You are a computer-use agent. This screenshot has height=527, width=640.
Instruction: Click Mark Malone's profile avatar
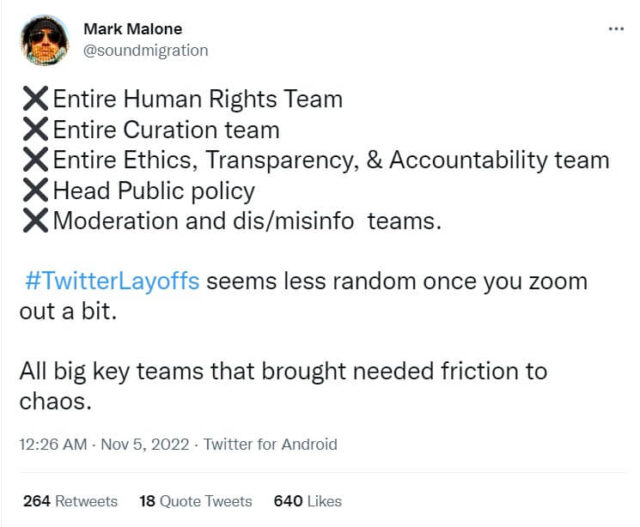click(44, 41)
